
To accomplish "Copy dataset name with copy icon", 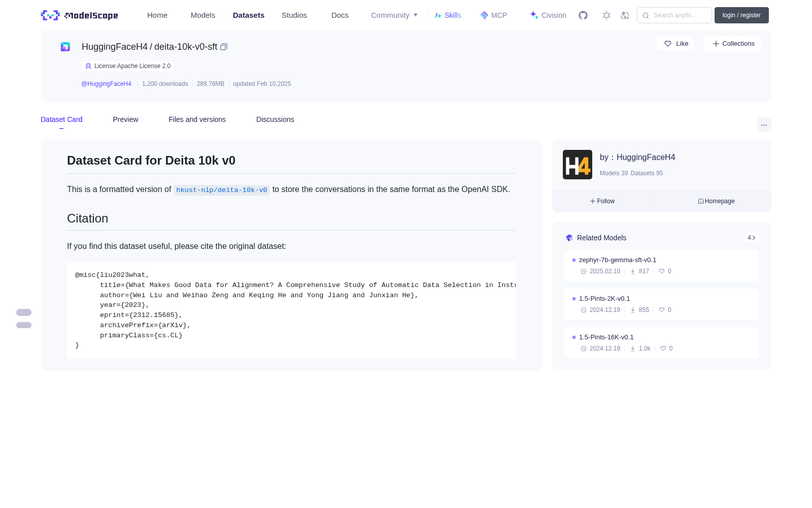I will coord(224,47).
